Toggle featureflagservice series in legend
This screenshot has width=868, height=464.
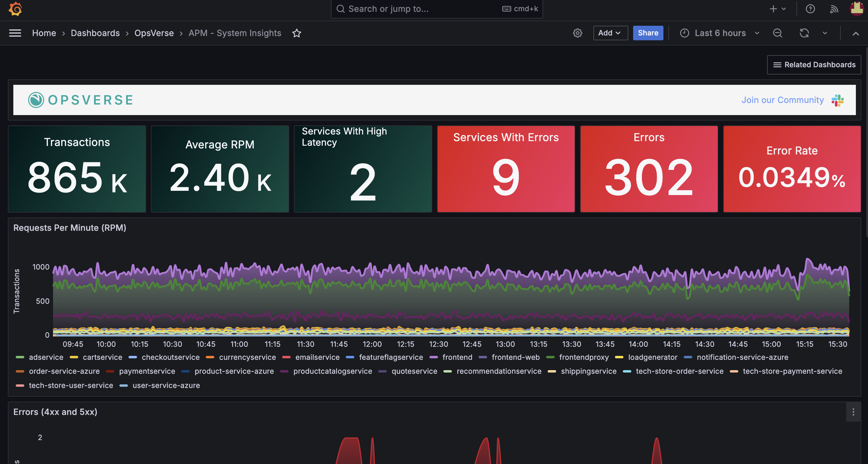pos(391,357)
